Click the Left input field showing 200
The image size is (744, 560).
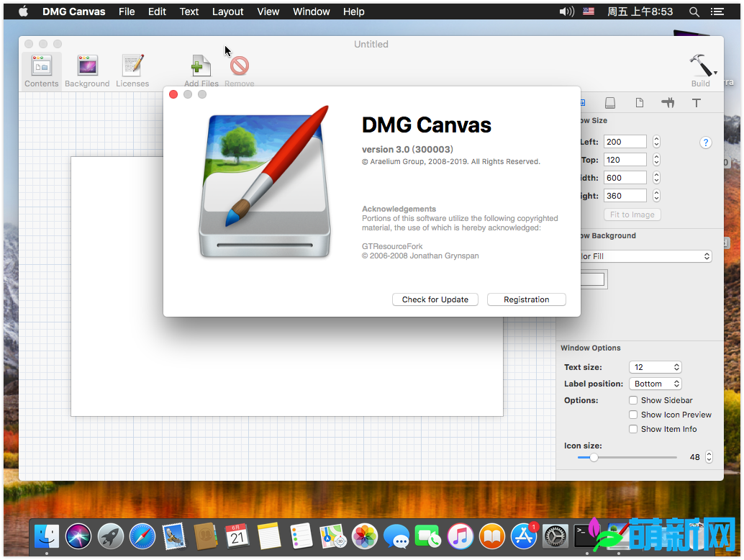pos(625,141)
